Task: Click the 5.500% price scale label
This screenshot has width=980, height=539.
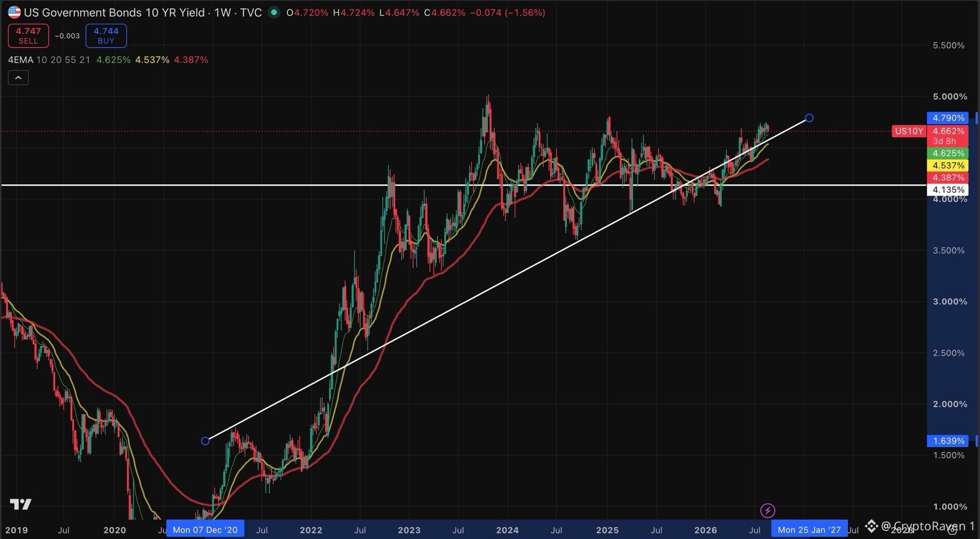Action: (x=949, y=45)
